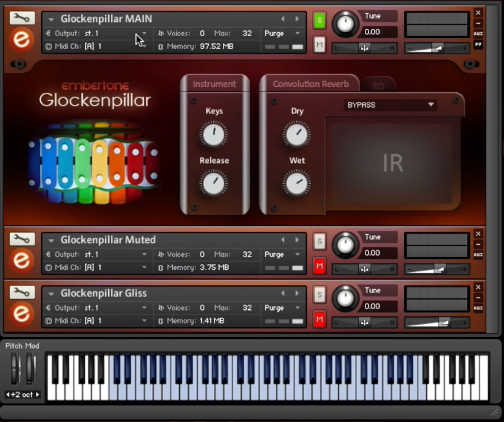The height and width of the screenshot is (422, 504).
Task: Click the Memory value 97.52 MB
Action: click(x=217, y=46)
